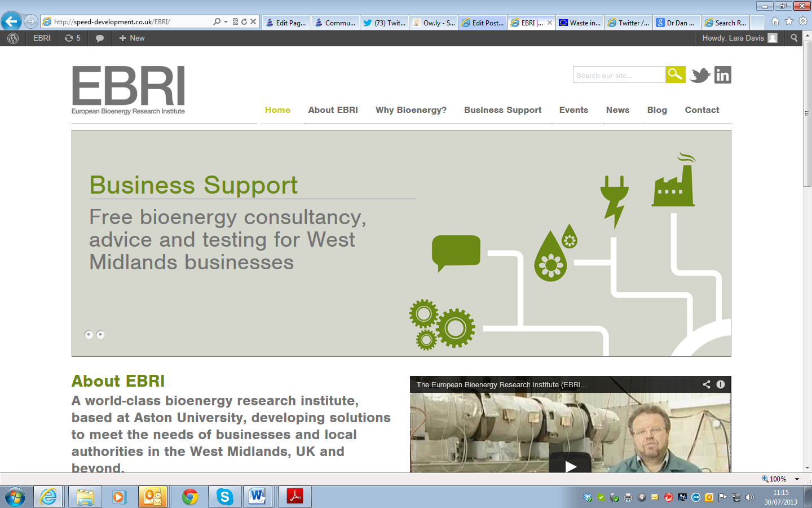Click the address bar search magnifier icon
This screenshot has width=812, height=508.
(x=217, y=21)
